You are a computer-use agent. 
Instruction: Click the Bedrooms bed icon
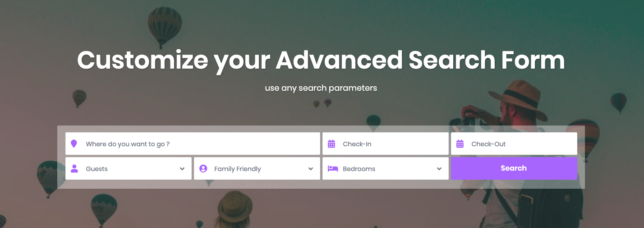(x=333, y=168)
